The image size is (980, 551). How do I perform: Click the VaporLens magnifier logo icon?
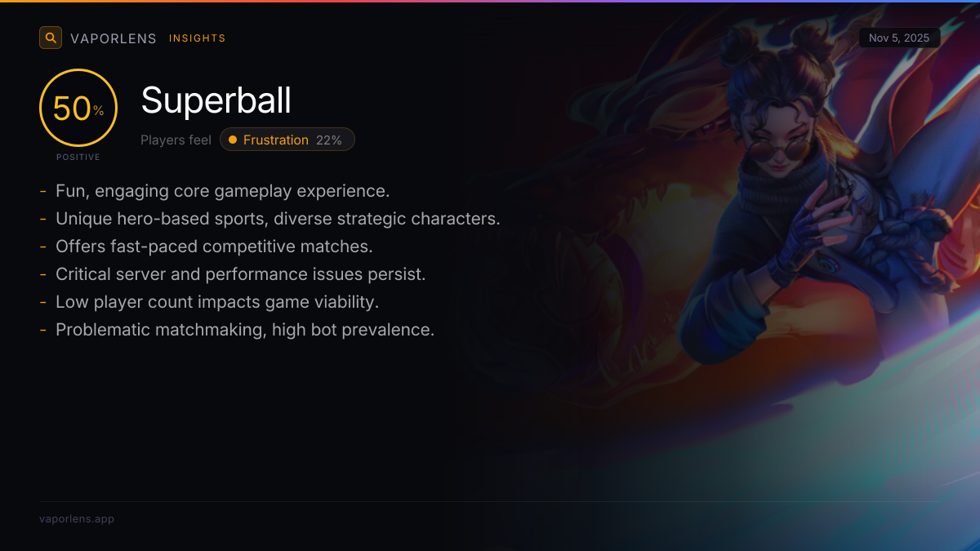point(51,38)
